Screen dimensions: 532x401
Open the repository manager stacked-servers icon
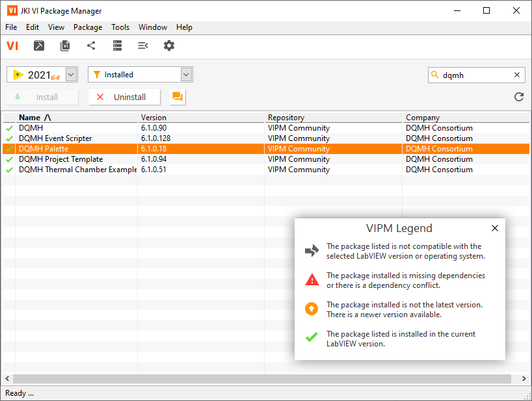click(x=118, y=45)
